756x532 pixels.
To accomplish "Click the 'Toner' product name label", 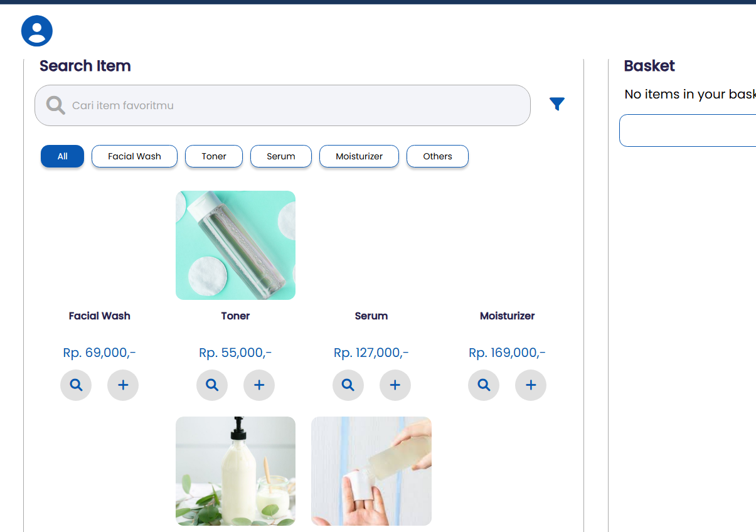I will [x=235, y=316].
